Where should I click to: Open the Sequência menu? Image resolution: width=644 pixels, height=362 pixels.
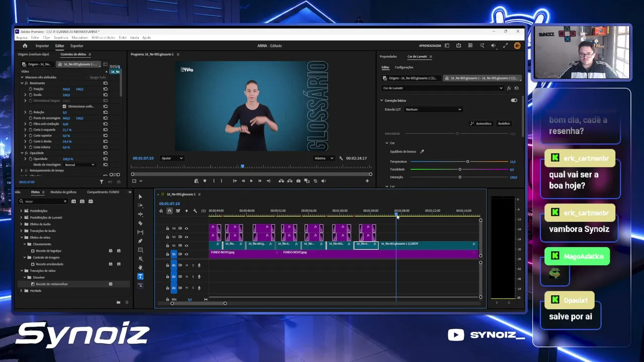click(61, 38)
